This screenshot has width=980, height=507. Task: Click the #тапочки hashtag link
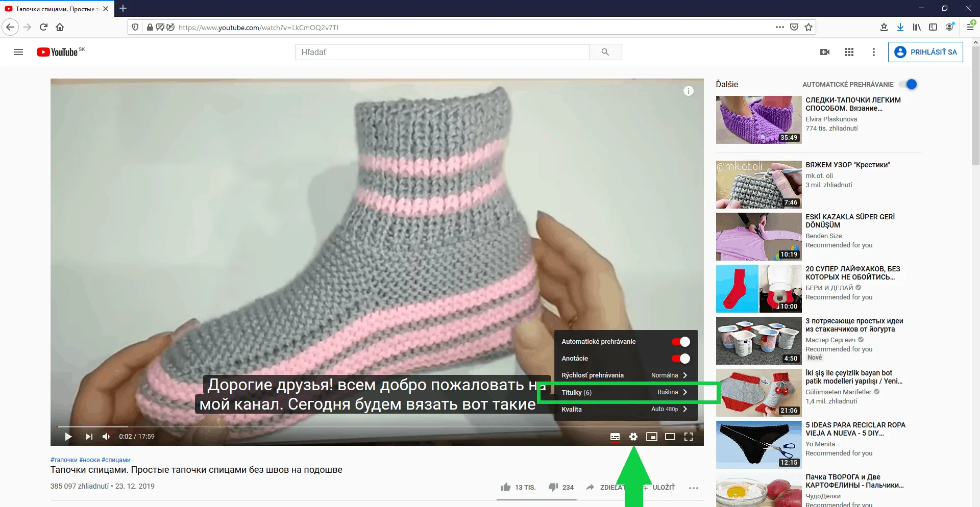64,460
